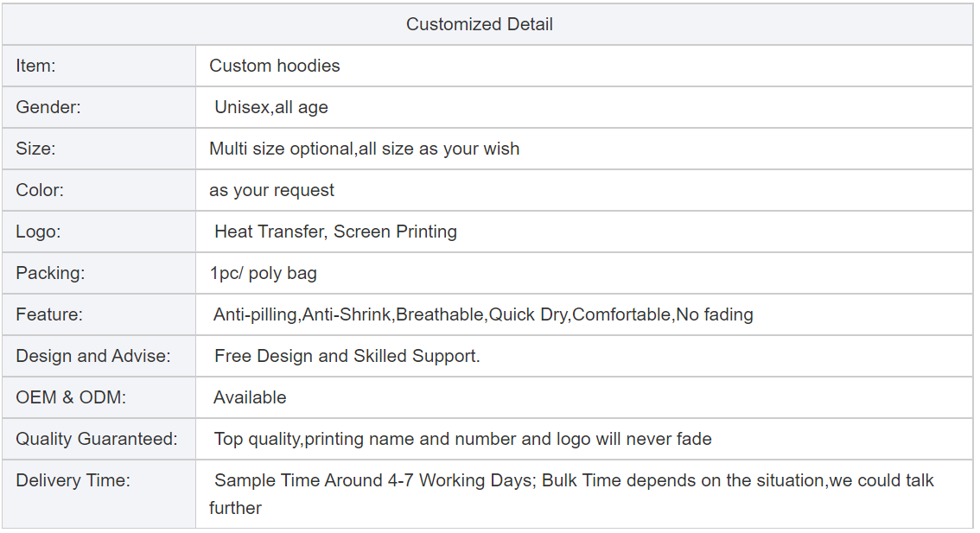This screenshot has width=980, height=533.
Task: Click the 'Size:' row label
Action: coord(35,149)
